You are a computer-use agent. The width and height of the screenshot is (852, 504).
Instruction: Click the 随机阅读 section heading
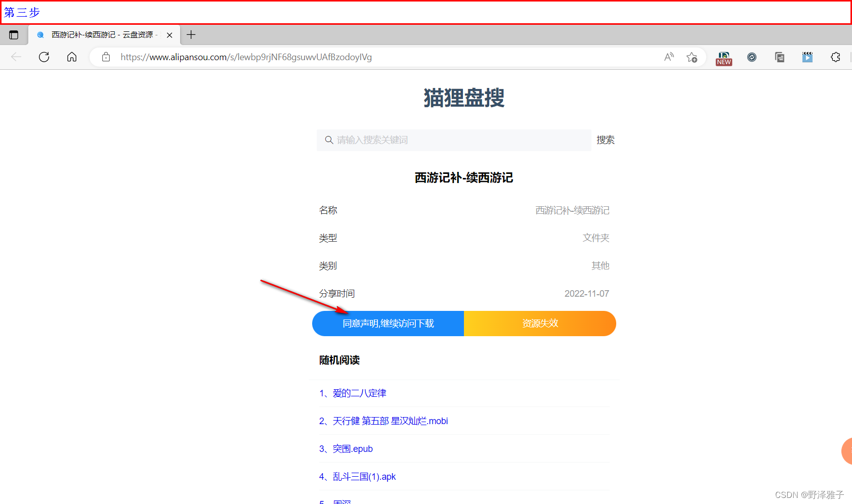pos(339,360)
